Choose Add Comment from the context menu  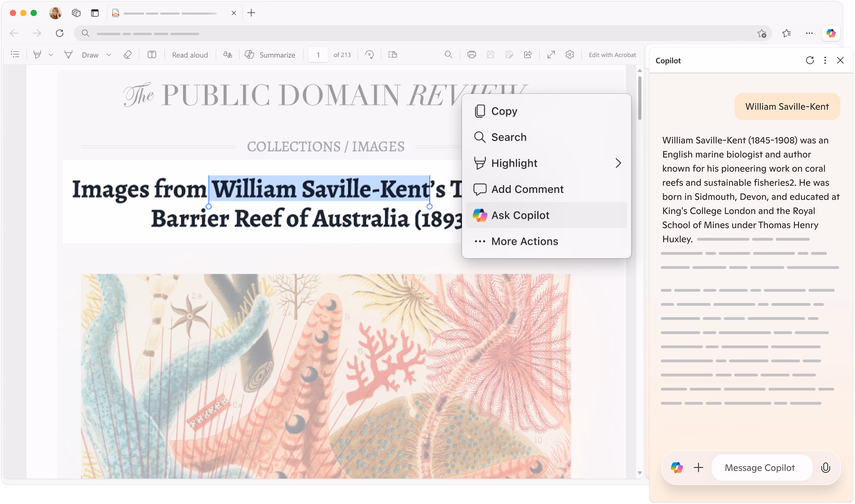[546, 189]
